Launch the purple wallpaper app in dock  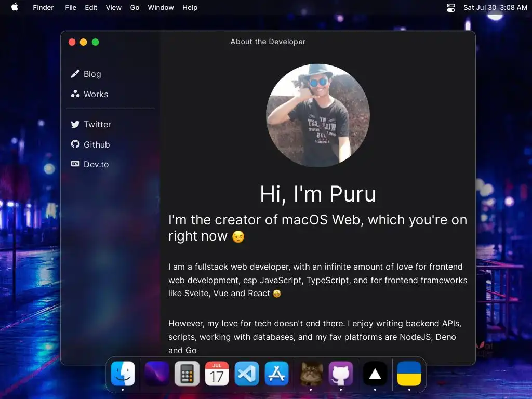[157, 374]
